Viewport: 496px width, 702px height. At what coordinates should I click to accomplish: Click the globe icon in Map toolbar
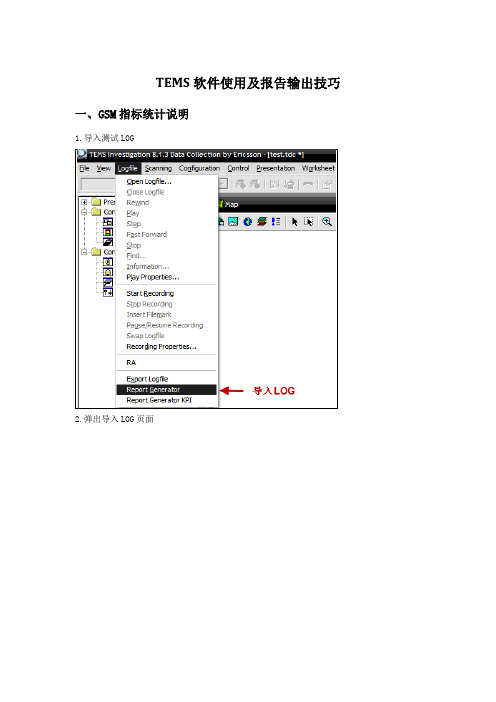coord(248,222)
